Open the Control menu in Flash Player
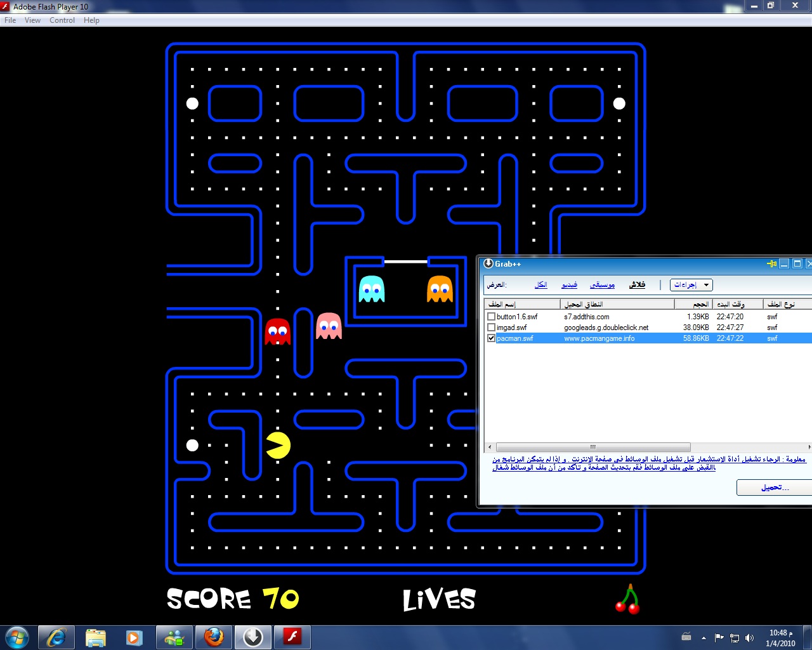 [x=62, y=20]
